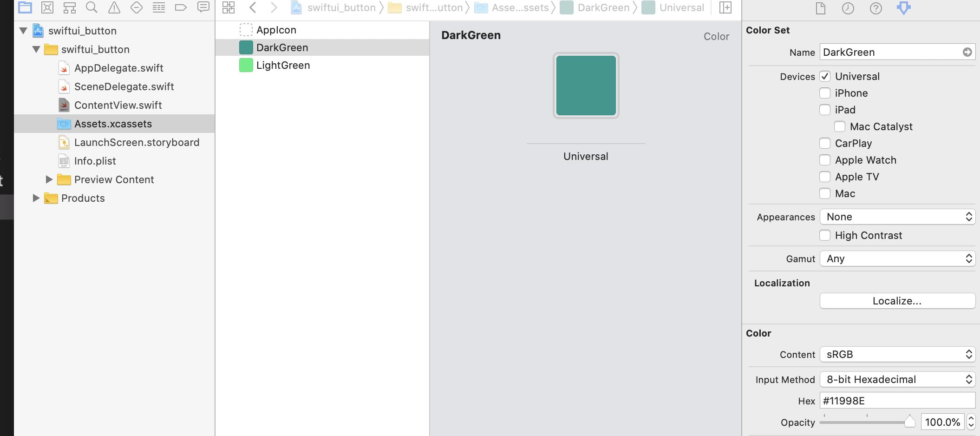Select Assets.xcassets in navigator
The width and height of the screenshot is (980, 436).
114,124
